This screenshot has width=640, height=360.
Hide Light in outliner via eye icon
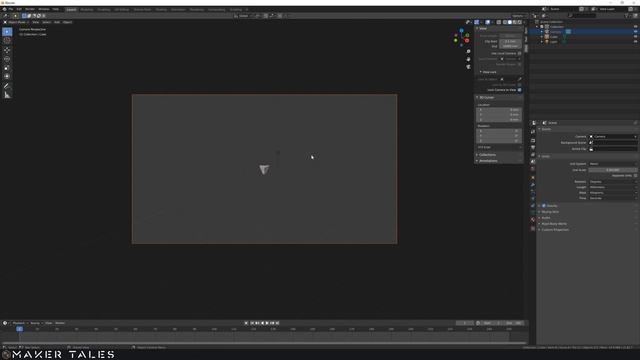635,42
